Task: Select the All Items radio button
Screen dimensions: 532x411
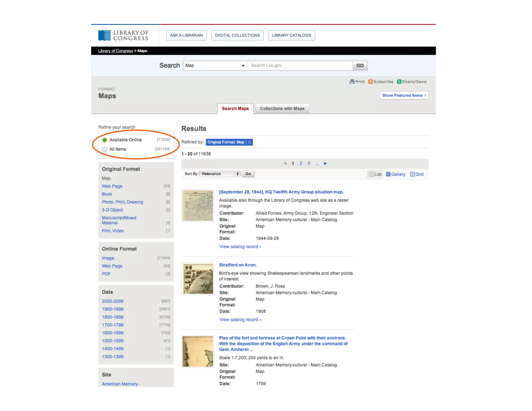Action: [x=105, y=149]
